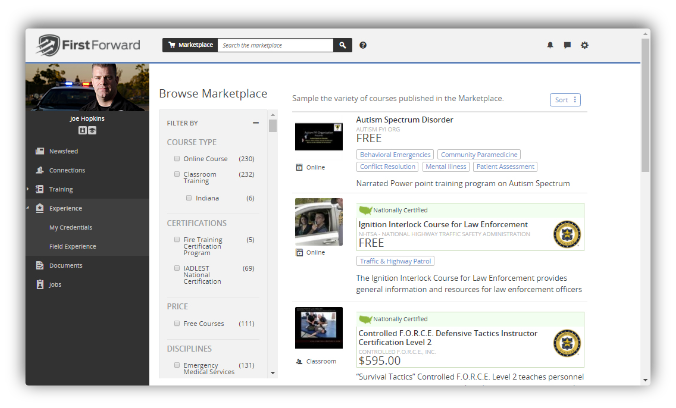Click the Traffic & Highway Patrol tag
The height and width of the screenshot is (408, 676).
point(395,261)
